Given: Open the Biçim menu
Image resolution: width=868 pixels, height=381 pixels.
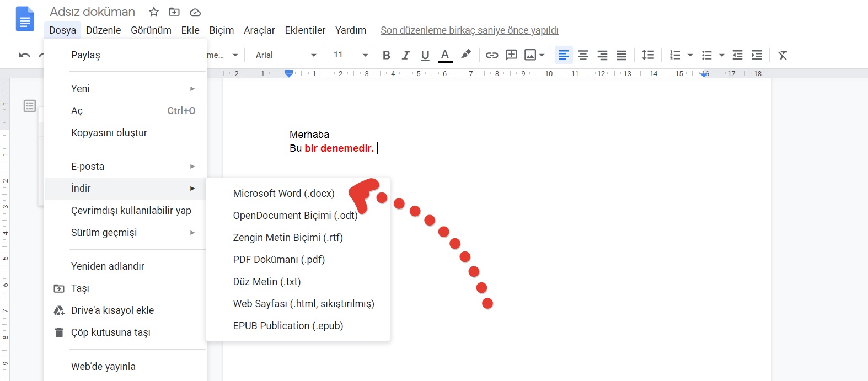Looking at the screenshot, I should (222, 30).
